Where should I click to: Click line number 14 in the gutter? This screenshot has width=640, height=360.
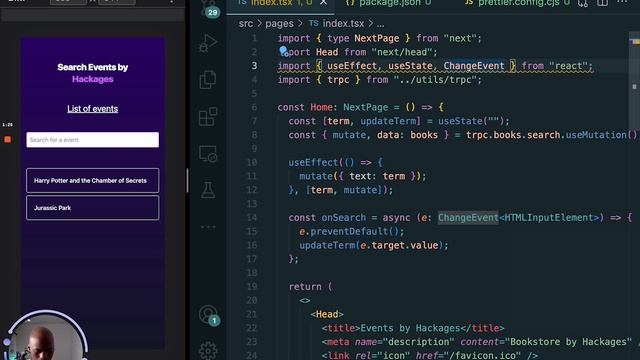pos(252,218)
